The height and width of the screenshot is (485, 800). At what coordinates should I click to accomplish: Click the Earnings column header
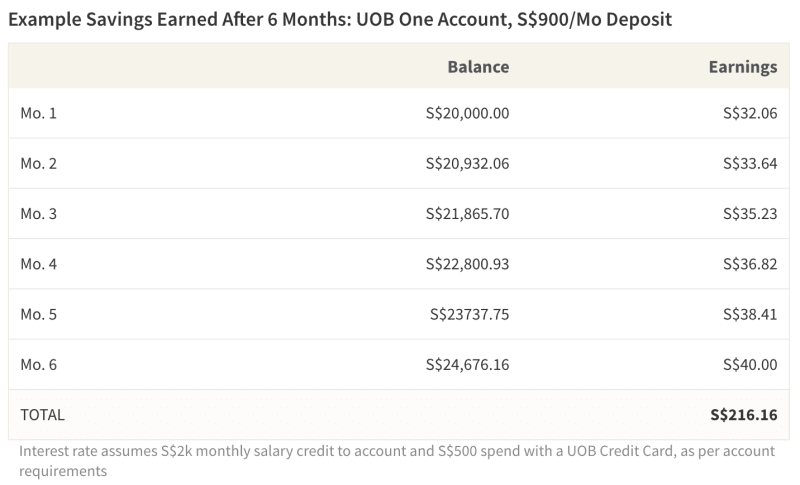[x=743, y=67]
